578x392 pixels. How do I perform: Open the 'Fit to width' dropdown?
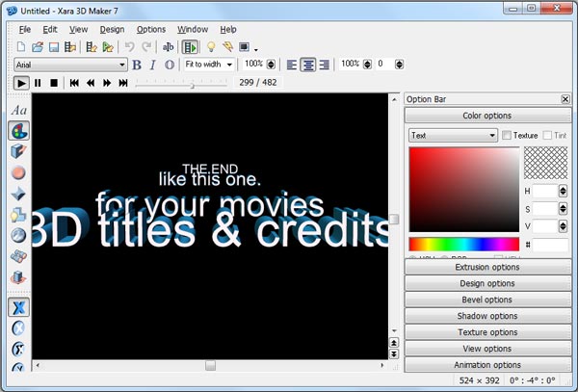209,65
